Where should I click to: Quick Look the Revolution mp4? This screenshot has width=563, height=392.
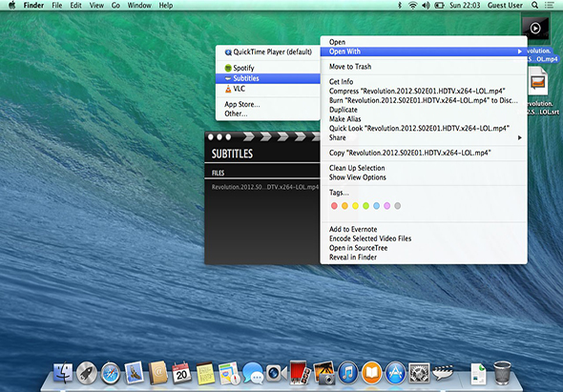click(x=419, y=128)
